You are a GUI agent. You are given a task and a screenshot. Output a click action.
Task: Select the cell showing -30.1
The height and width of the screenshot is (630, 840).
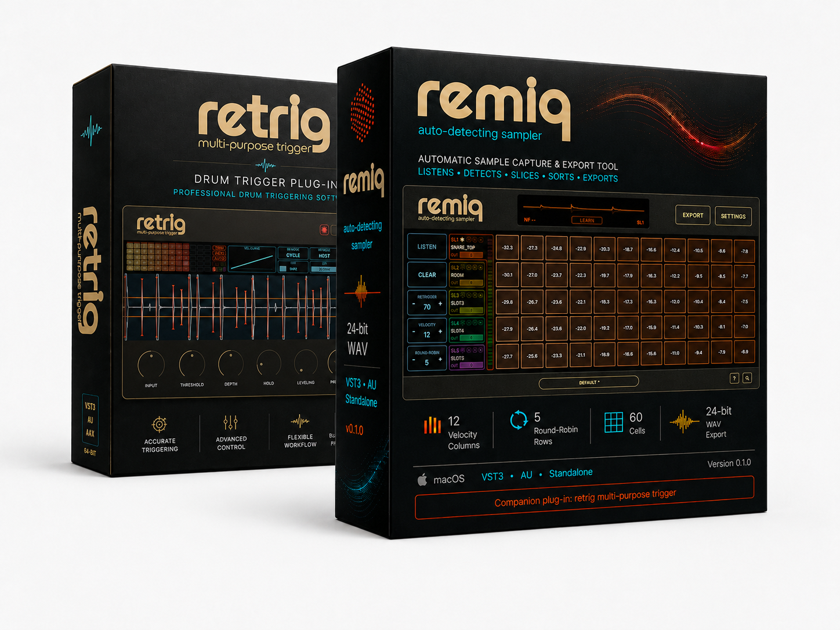(508, 275)
